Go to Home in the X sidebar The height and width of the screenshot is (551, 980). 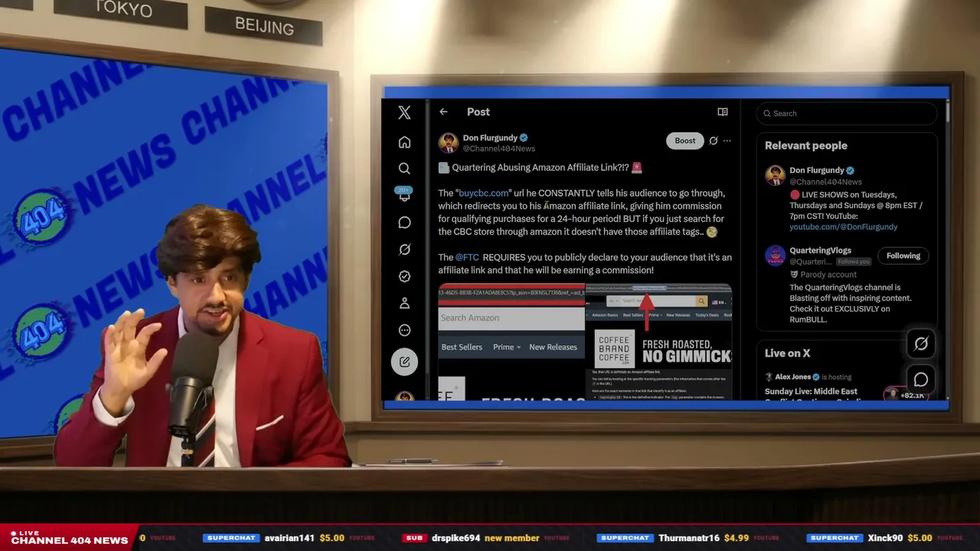pyautogui.click(x=404, y=142)
